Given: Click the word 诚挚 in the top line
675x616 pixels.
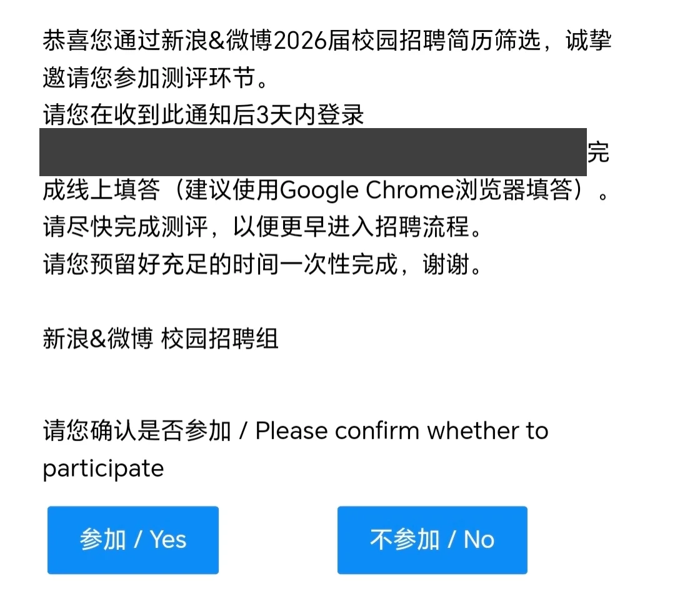Looking at the screenshot, I should coord(588,42).
